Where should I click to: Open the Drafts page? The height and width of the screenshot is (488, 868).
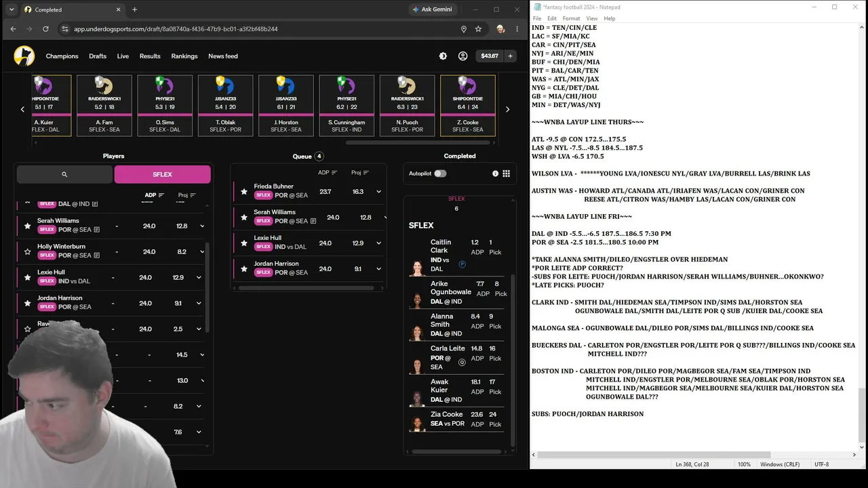98,56
